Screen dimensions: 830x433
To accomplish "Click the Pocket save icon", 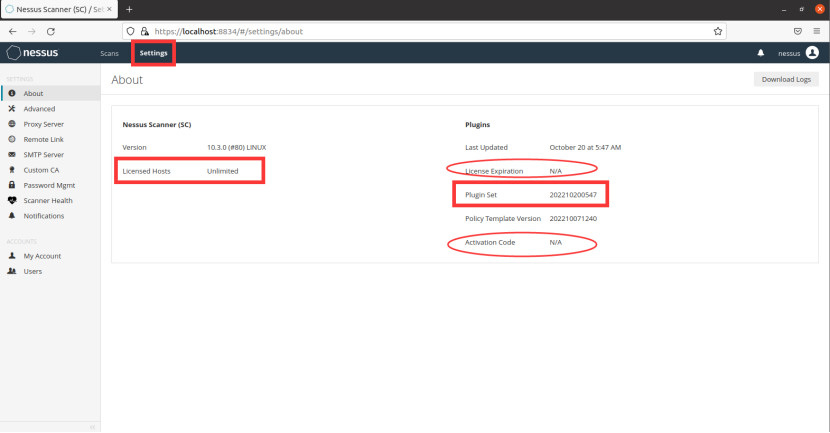I will tap(798, 31).
